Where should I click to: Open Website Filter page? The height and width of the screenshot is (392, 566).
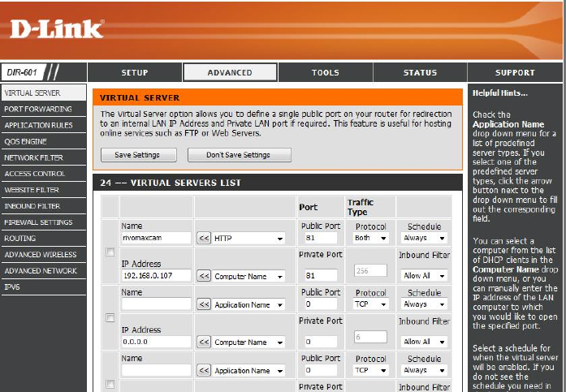(43, 190)
